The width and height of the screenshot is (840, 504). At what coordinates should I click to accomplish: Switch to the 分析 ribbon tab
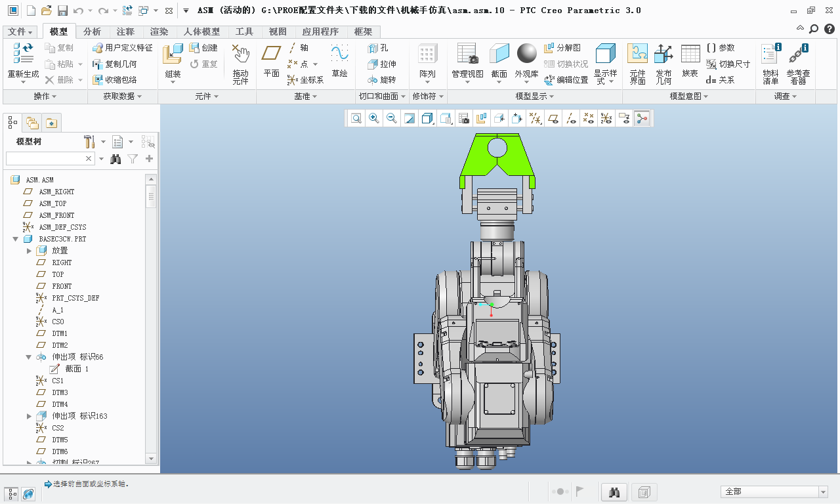(x=92, y=31)
